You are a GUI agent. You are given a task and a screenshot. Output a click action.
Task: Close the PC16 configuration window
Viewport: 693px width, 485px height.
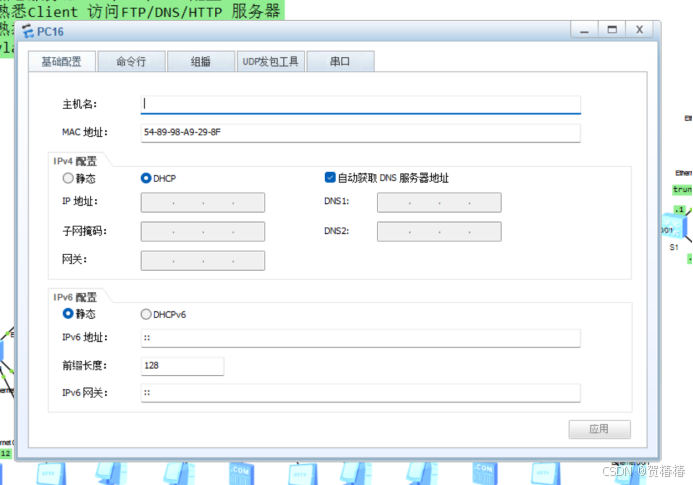(x=639, y=31)
